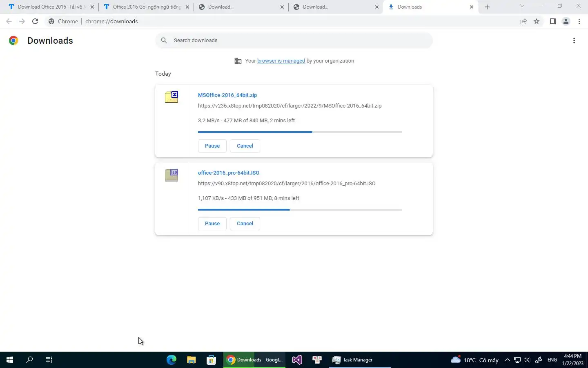
Task: Click the '1,107 KB/s - 433 MB of 951 MB' status
Action: pyautogui.click(x=248, y=198)
